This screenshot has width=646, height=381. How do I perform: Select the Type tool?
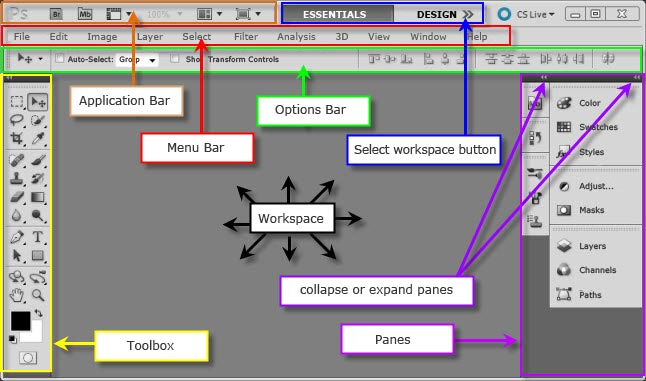coord(37,237)
